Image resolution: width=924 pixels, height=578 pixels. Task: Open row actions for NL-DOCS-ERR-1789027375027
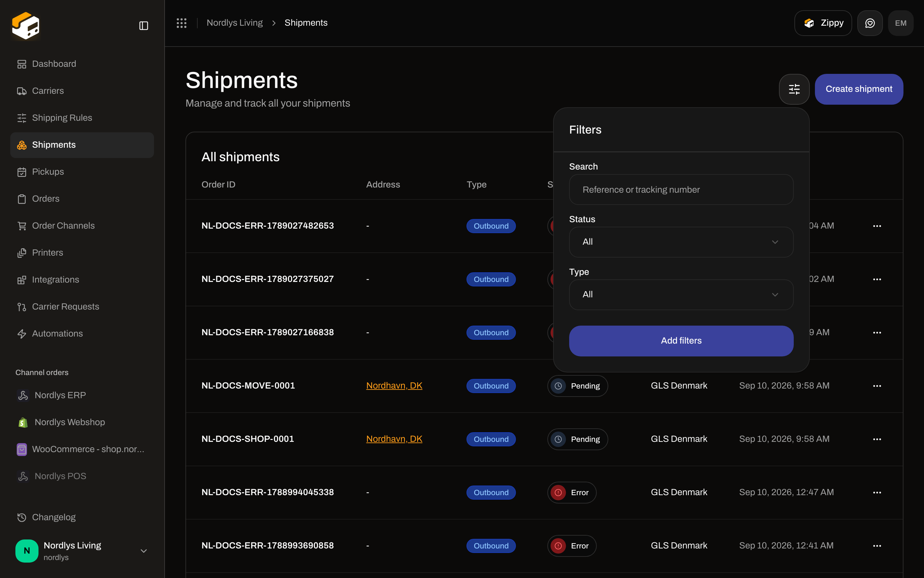[x=877, y=279]
